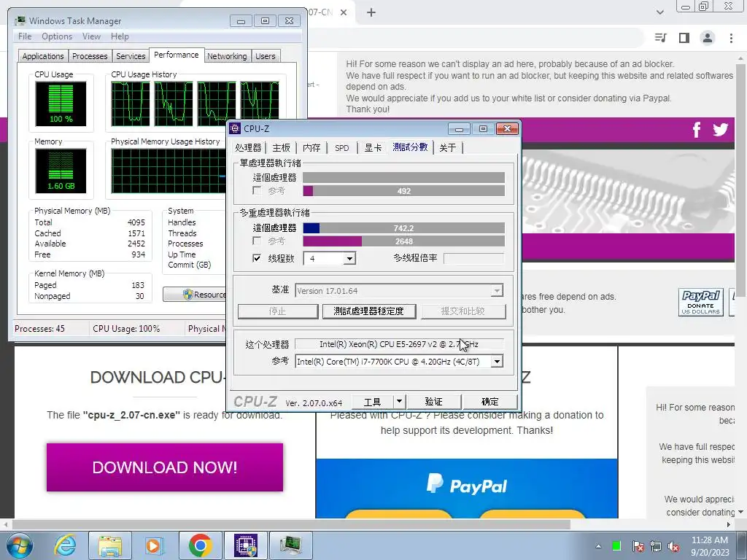Switch to CPU-Z 关于 tab

[x=448, y=147]
